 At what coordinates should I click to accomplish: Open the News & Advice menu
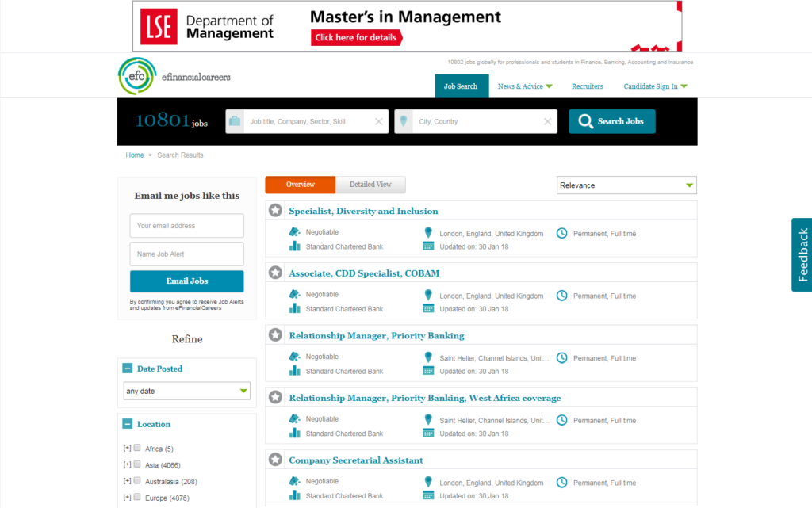[525, 86]
